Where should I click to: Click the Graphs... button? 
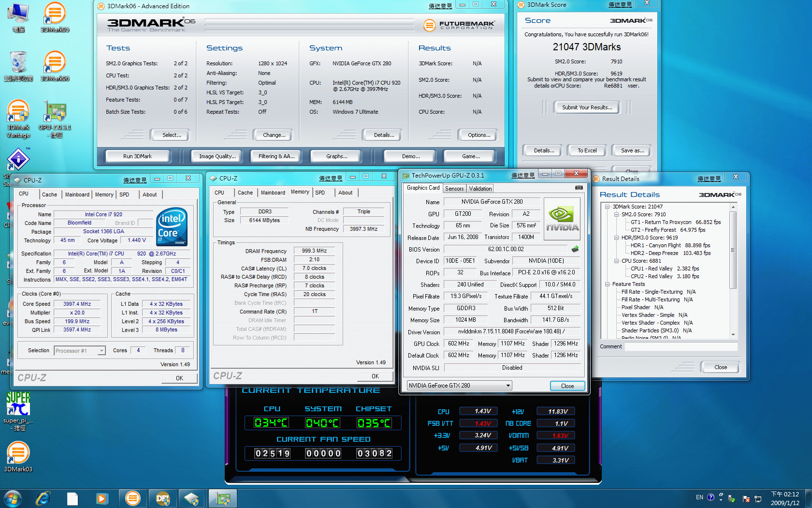coord(337,156)
